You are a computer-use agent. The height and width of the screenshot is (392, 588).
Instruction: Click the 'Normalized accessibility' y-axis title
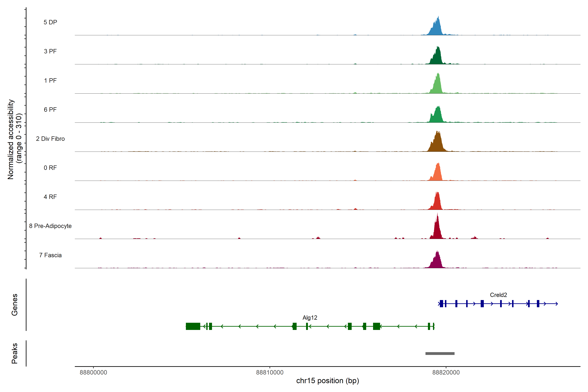[x=10, y=139]
